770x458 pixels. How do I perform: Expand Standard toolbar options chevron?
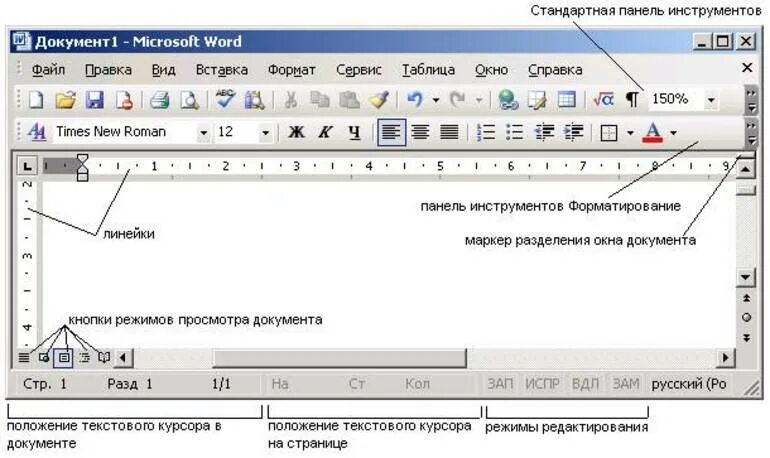pos(750,100)
